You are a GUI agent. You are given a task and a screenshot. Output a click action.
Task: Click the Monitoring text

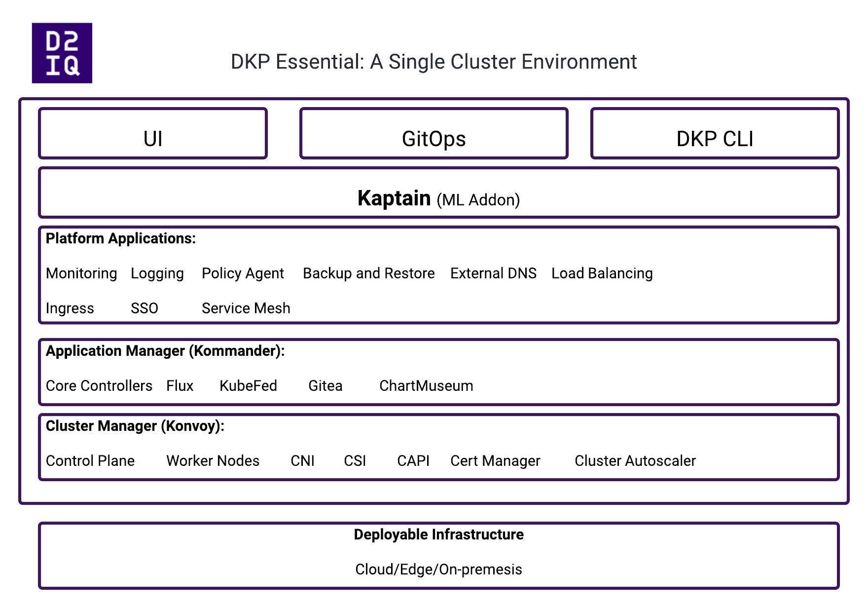[81, 273]
